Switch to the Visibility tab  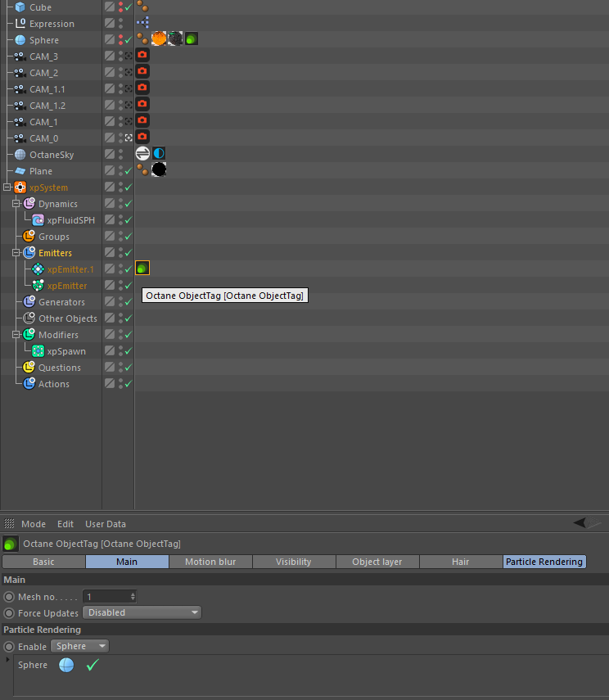(x=294, y=562)
